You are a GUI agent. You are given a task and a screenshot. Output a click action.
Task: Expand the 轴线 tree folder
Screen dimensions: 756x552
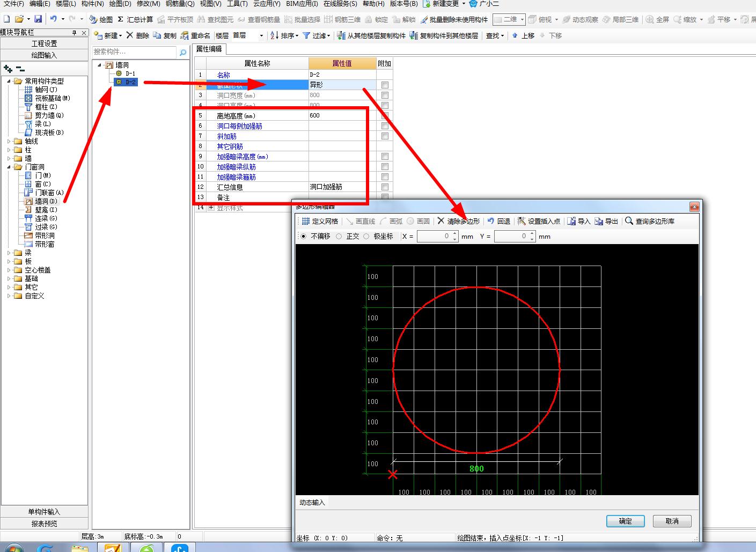coord(9,141)
